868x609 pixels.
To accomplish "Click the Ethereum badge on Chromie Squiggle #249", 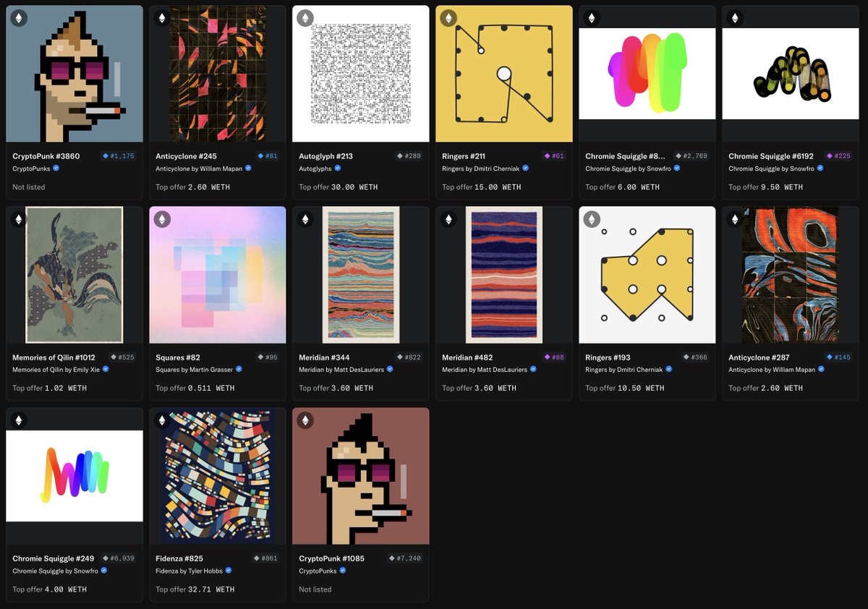I will pyautogui.click(x=19, y=420).
